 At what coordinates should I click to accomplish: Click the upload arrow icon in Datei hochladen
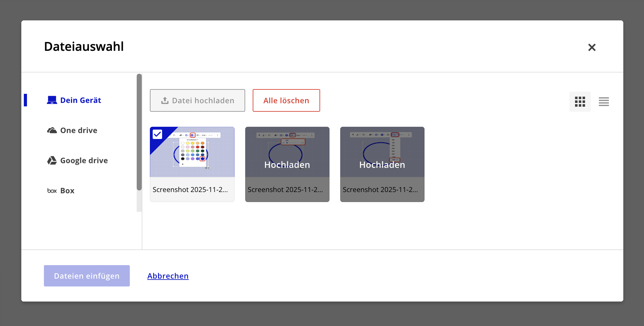pyautogui.click(x=165, y=100)
